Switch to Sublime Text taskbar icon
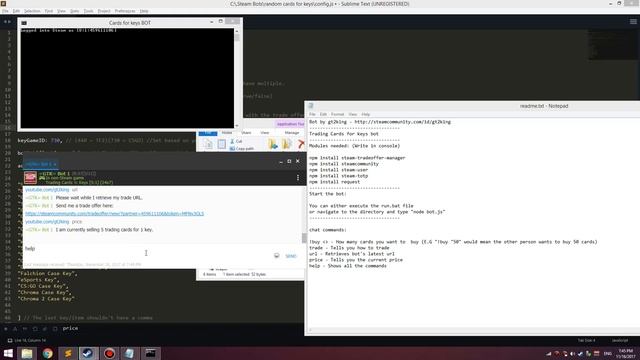The image size is (640, 360). point(68,353)
